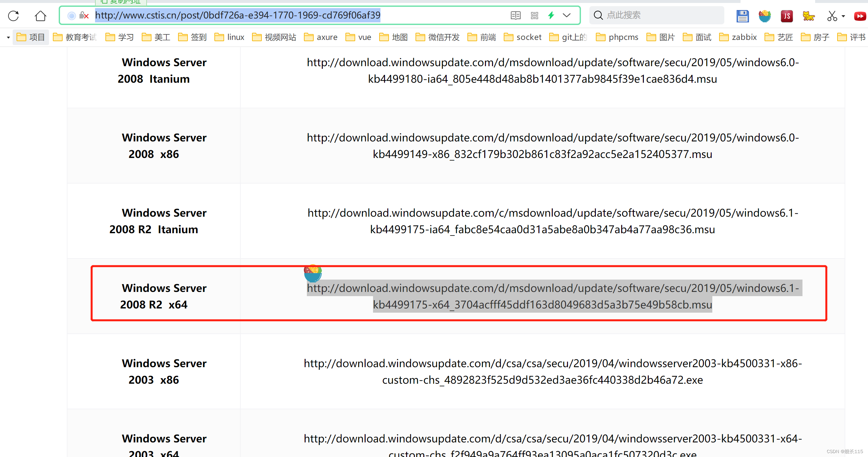Open the red JS extension icon

[x=787, y=16]
